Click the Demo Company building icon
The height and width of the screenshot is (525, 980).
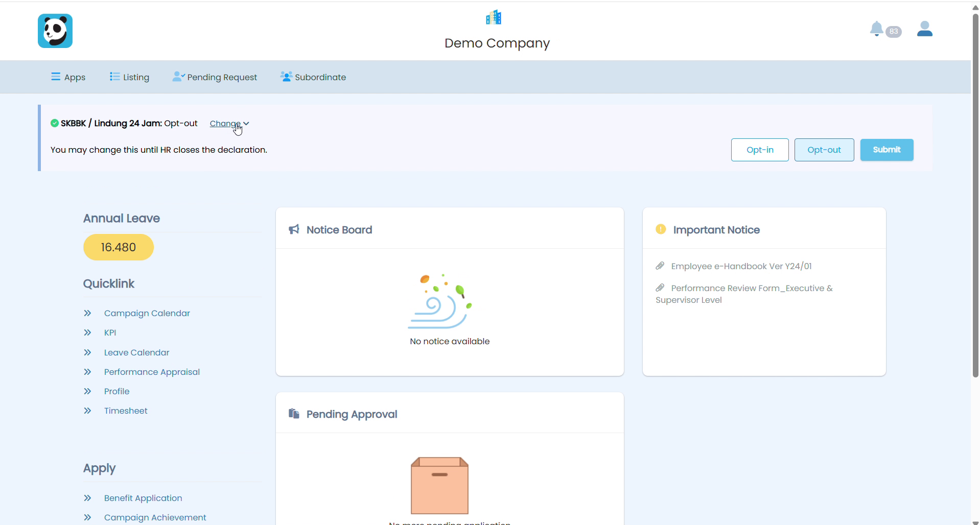494,17
